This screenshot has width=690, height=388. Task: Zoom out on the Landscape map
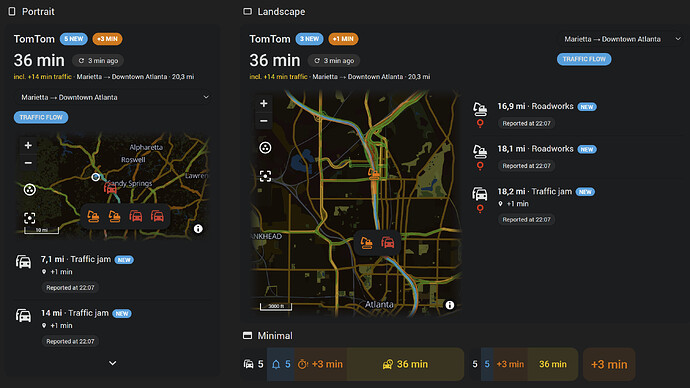[x=264, y=121]
